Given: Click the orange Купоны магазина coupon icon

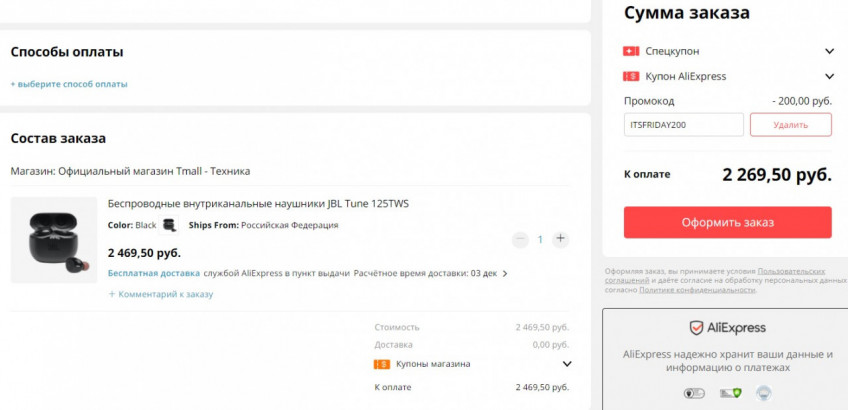Looking at the screenshot, I should pos(382,364).
